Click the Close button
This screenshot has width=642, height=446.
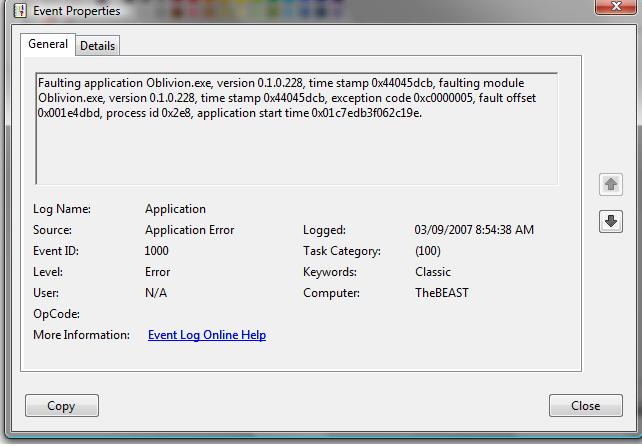[x=586, y=405]
